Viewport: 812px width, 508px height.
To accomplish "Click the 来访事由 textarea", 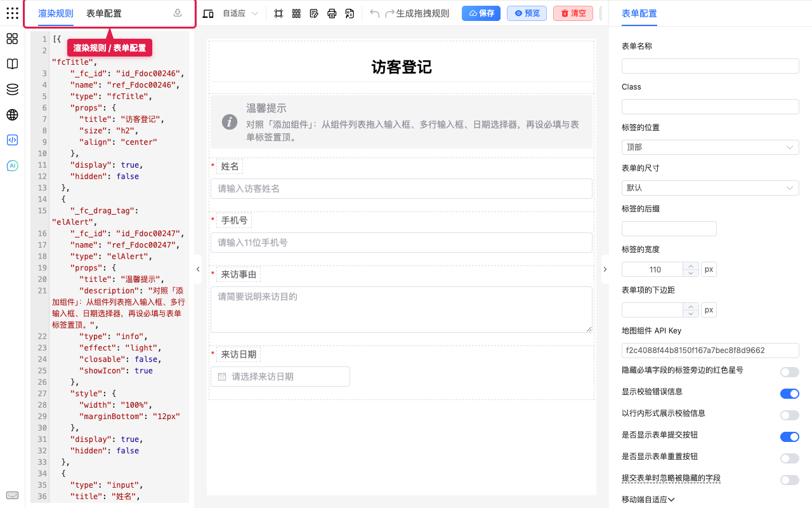I will tap(402, 309).
